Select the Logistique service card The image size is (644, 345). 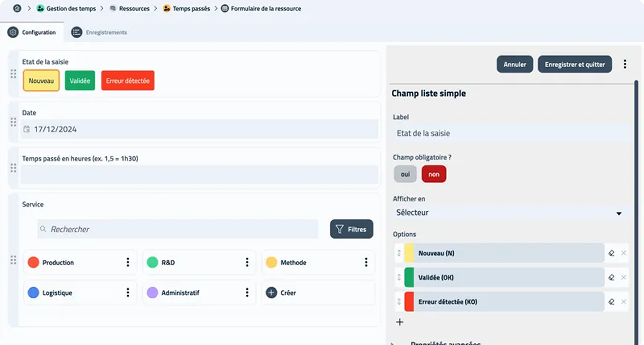coord(80,293)
